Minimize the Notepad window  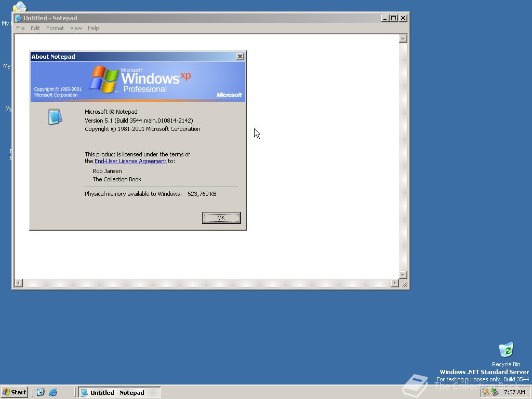[384, 18]
